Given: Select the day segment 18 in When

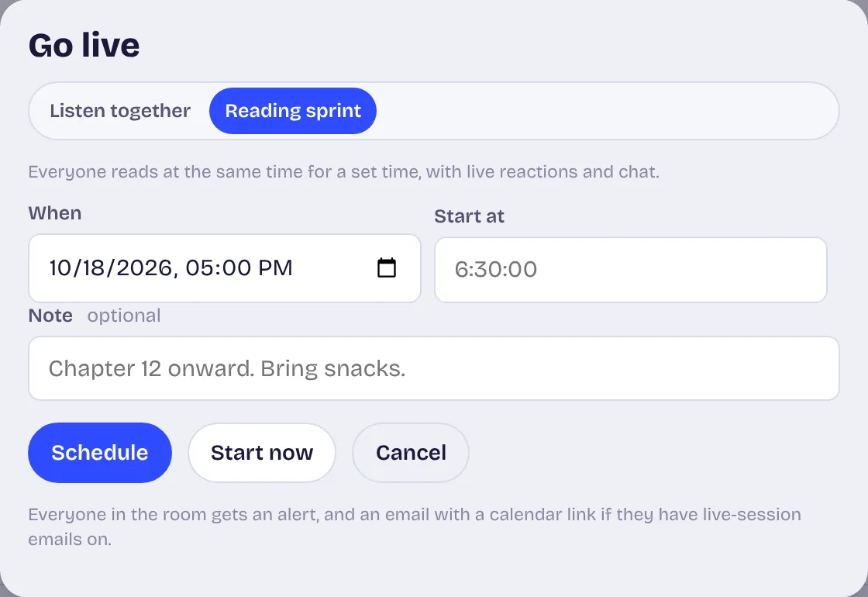Looking at the screenshot, I should pos(92,268).
